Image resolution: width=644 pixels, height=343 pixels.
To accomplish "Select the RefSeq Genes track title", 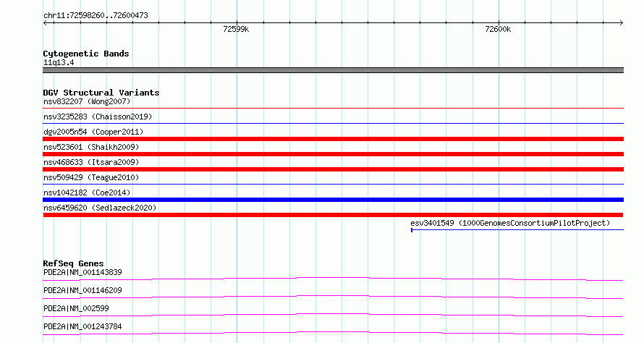I will click(x=73, y=263).
